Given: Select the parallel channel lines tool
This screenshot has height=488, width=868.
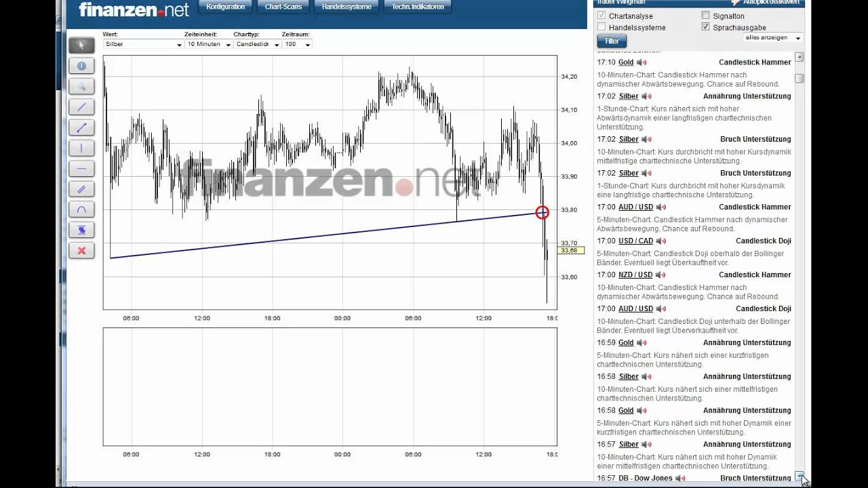Looking at the screenshot, I should (x=81, y=189).
